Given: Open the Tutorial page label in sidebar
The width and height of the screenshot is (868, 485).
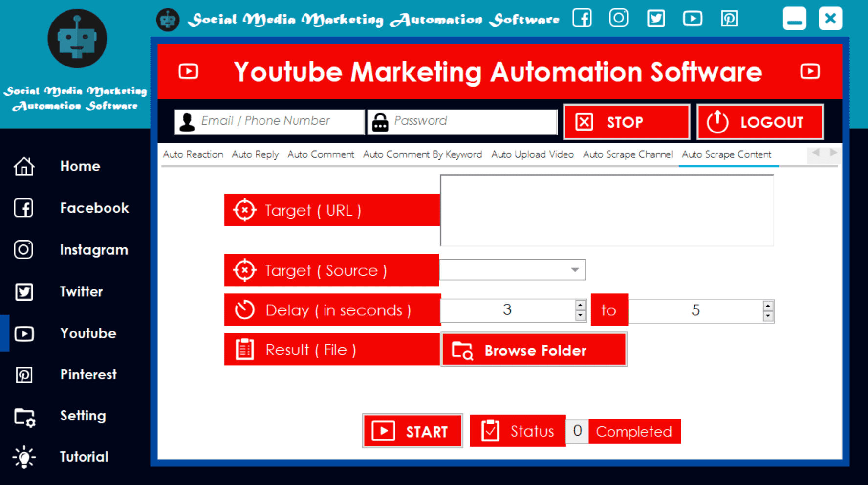Looking at the screenshot, I should tap(84, 457).
